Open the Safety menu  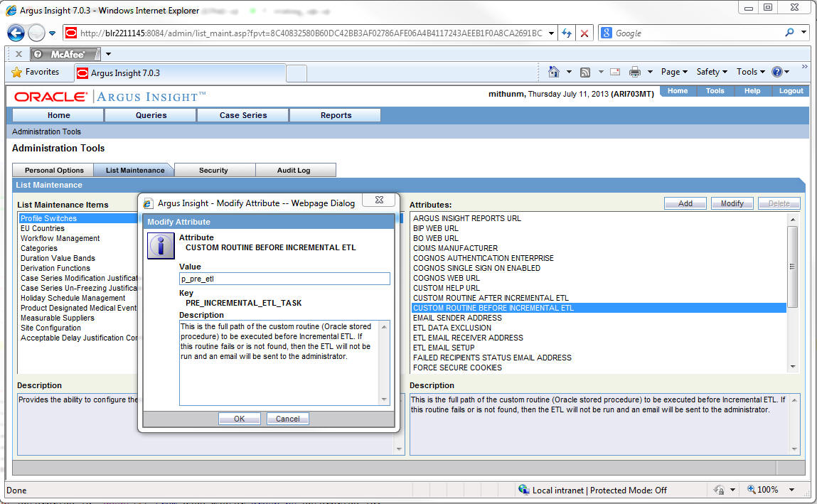coord(712,72)
